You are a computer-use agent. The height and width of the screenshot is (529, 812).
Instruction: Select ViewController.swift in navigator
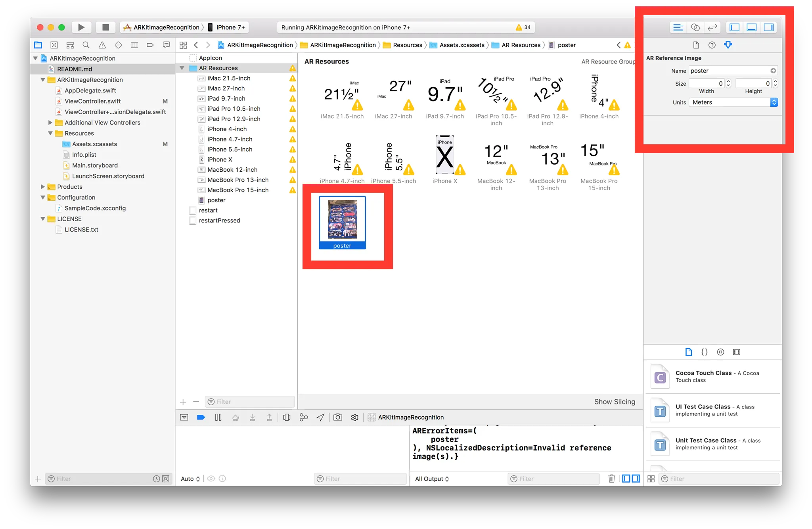point(92,101)
